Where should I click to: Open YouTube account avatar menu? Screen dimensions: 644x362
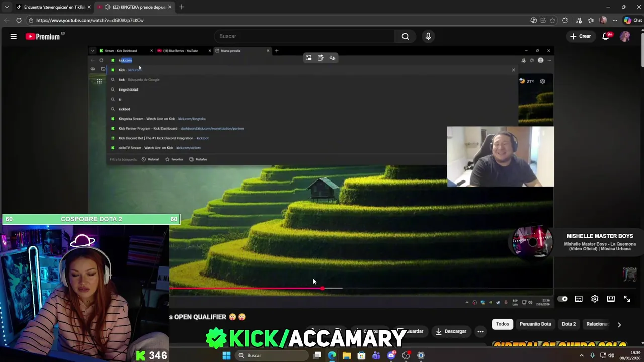[x=625, y=36]
